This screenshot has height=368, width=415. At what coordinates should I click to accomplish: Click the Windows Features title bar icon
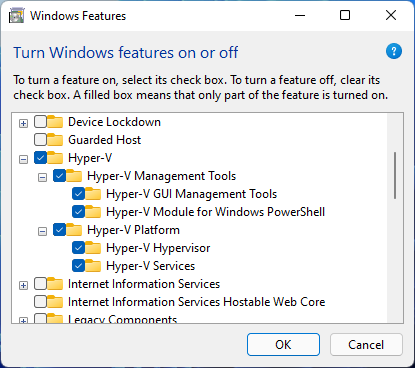(x=17, y=16)
